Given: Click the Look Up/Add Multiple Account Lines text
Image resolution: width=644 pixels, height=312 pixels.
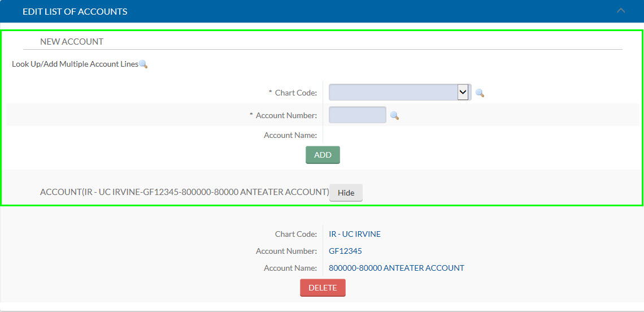Looking at the screenshot, I should pos(75,64).
